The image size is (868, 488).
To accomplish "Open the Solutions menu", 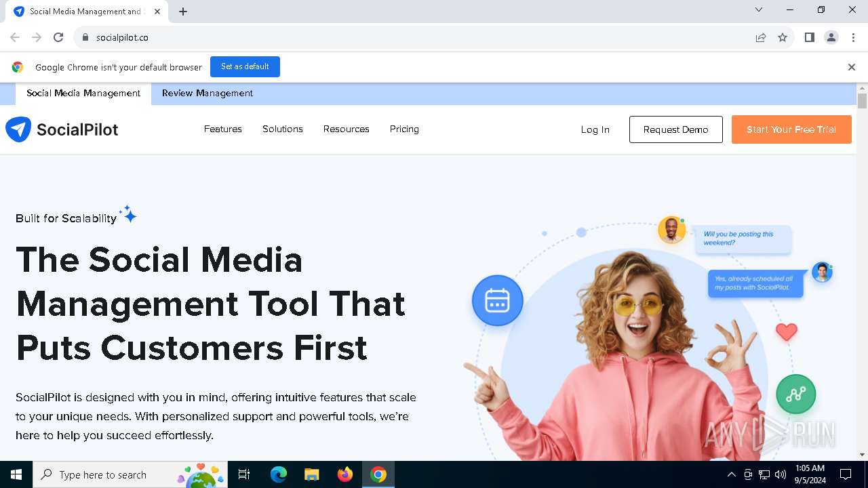I will tap(283, 129).
